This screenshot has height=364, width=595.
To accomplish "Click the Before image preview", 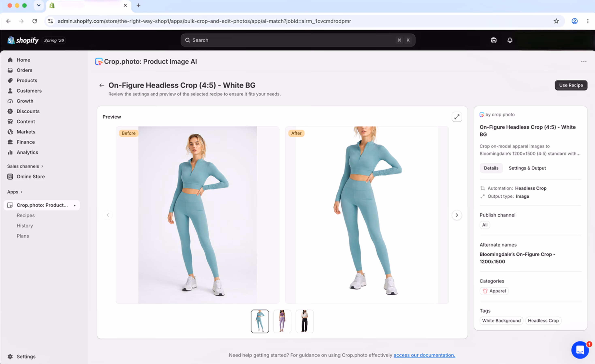I will coord(197,215).
